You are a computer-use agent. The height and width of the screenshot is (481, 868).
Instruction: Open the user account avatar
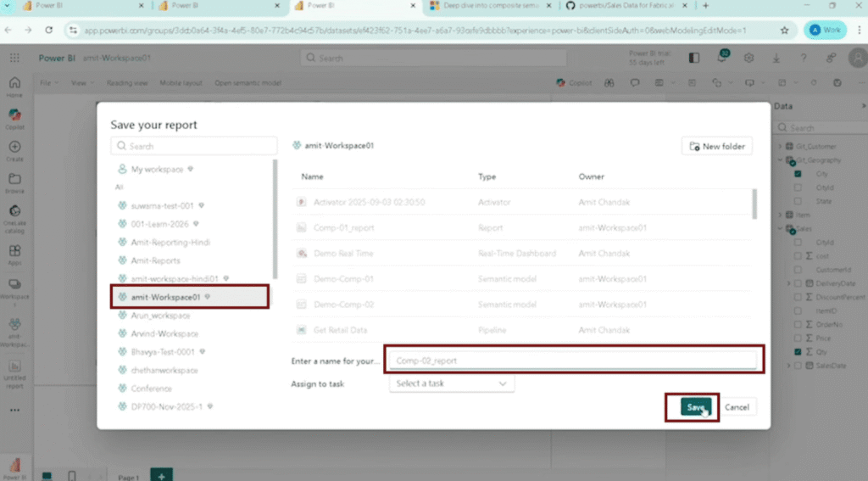pos(858,58)
